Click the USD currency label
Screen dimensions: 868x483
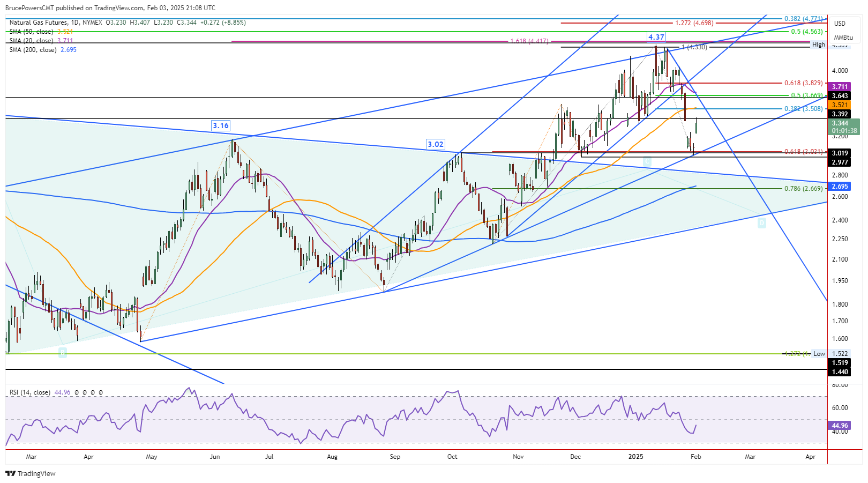(840, 23)
